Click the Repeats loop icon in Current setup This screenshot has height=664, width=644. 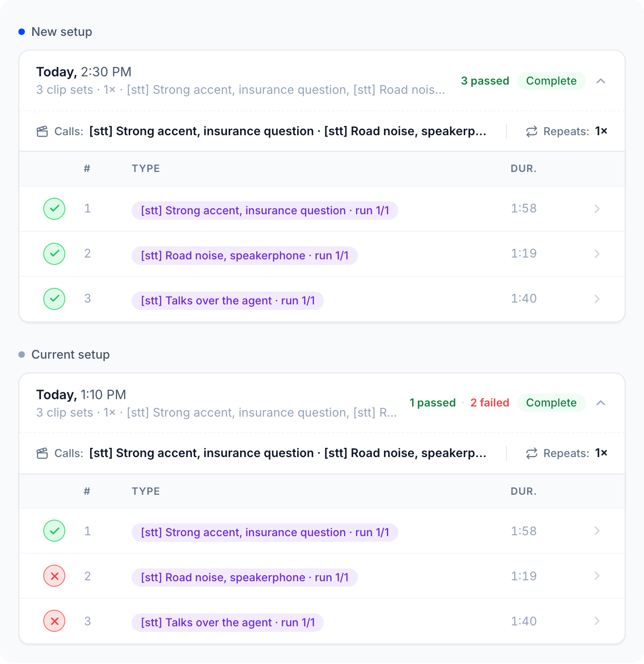[x=532, y=453]
